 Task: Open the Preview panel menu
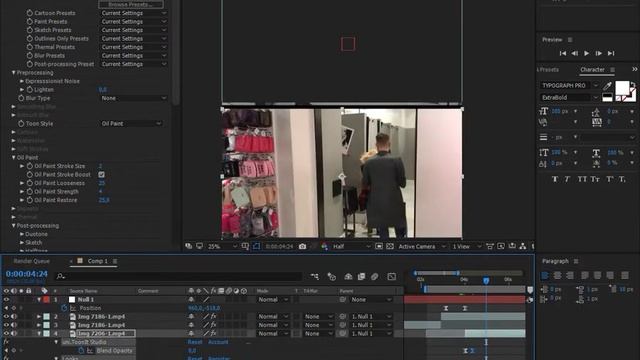click(570, 40)
